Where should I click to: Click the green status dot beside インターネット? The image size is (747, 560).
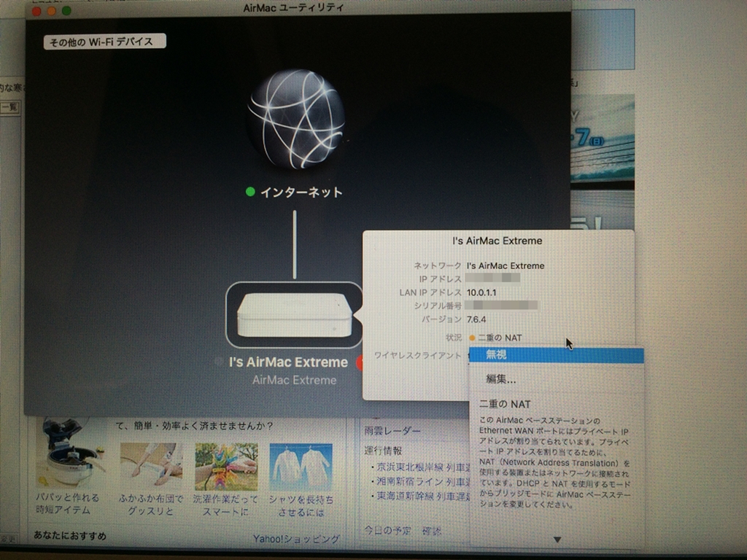[250, 192]
